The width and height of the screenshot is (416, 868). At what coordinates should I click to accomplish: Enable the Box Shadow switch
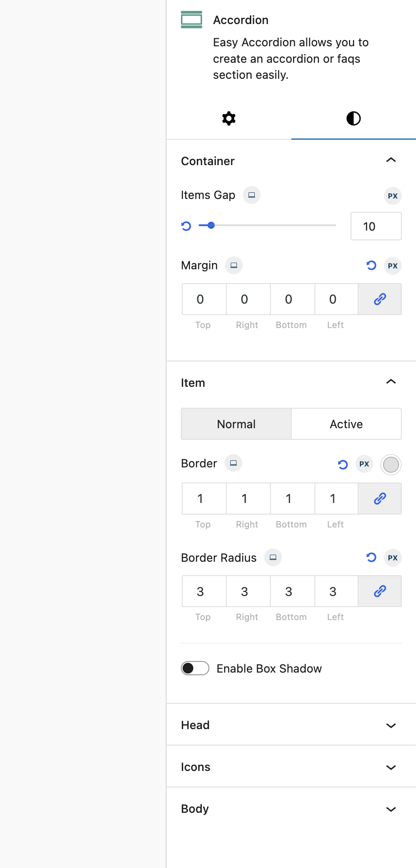pyautogui.click(x=195, y=668)
